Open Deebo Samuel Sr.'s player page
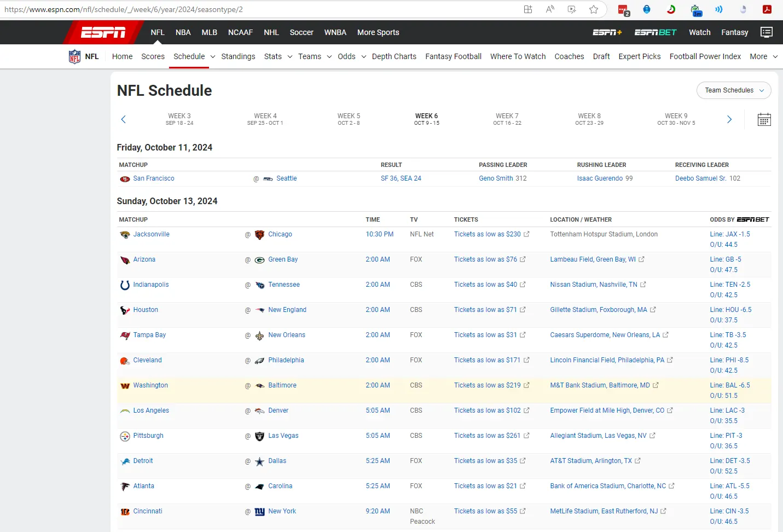The height and width of the screenshot is (532, 783). tap(700, 178)
